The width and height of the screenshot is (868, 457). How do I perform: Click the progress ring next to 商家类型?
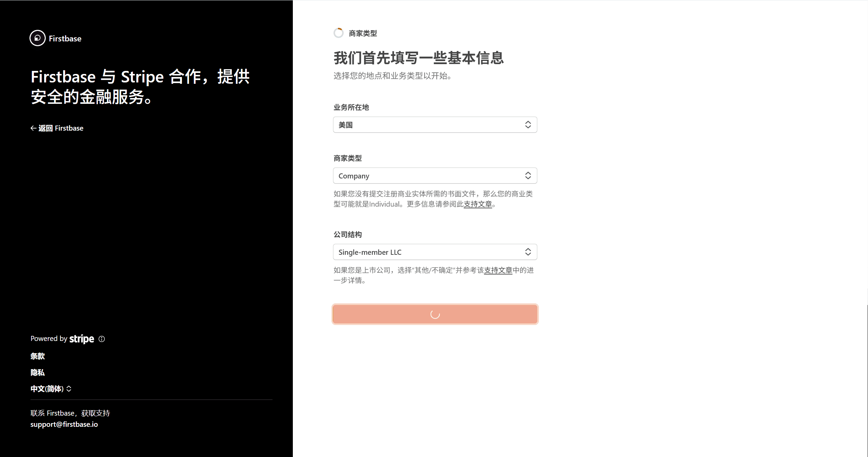click(x=338, y=33)
